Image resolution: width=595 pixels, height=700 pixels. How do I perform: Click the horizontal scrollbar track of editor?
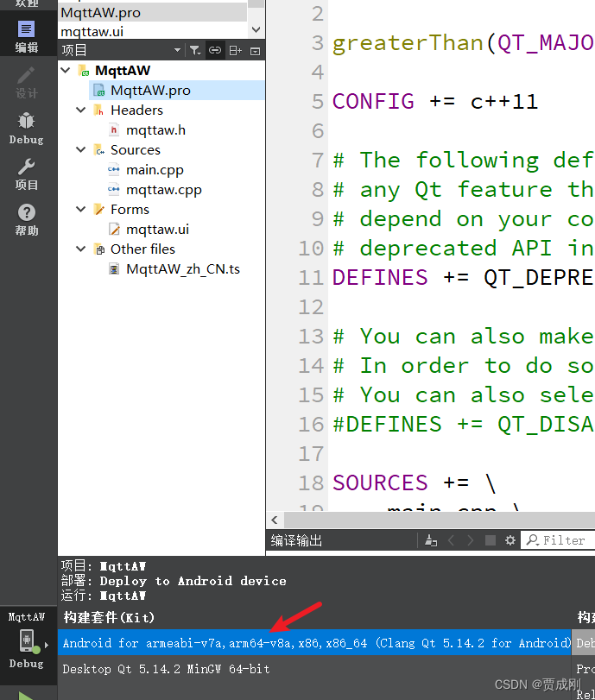pos(440,520)
